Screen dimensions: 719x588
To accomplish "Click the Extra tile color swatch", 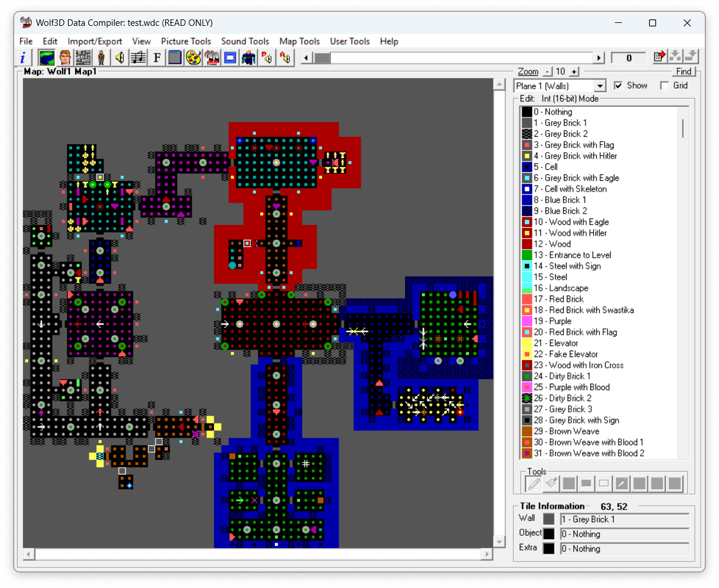I will (549, 549).
